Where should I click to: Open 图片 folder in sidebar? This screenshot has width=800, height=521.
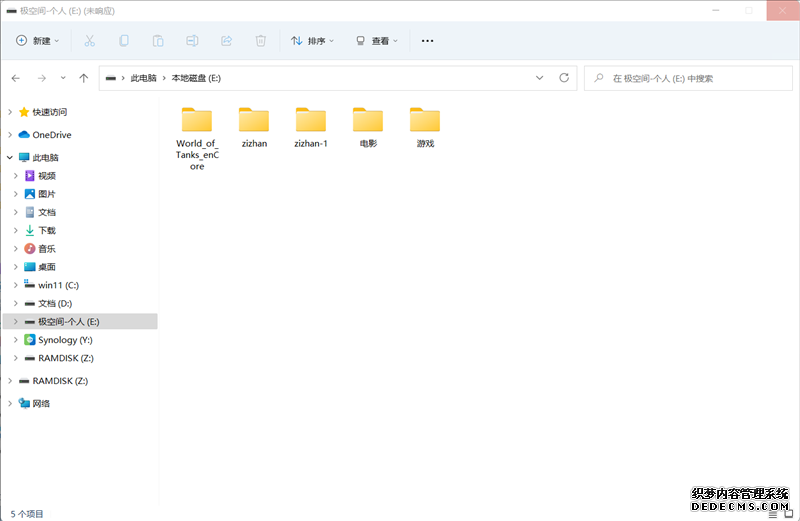(46, 194)
